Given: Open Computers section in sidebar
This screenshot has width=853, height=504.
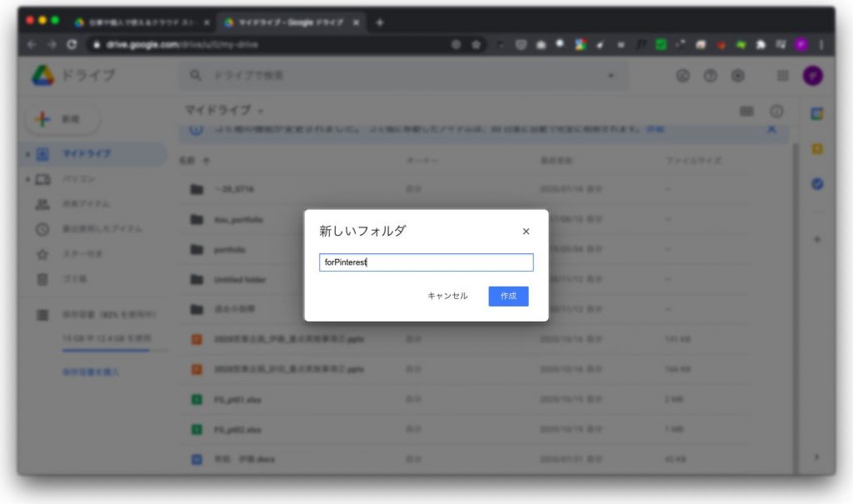Looking at the screenshot, I should 78,179.
